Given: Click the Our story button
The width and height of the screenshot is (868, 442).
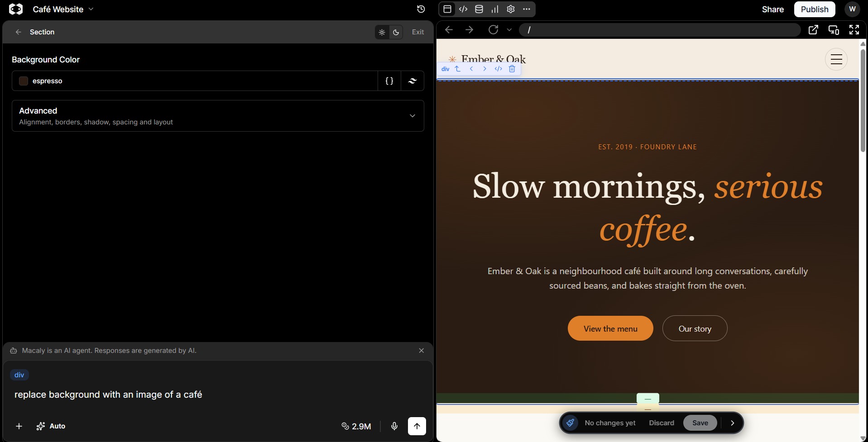Looking at the screenshot, I should [x=695, y=328].
